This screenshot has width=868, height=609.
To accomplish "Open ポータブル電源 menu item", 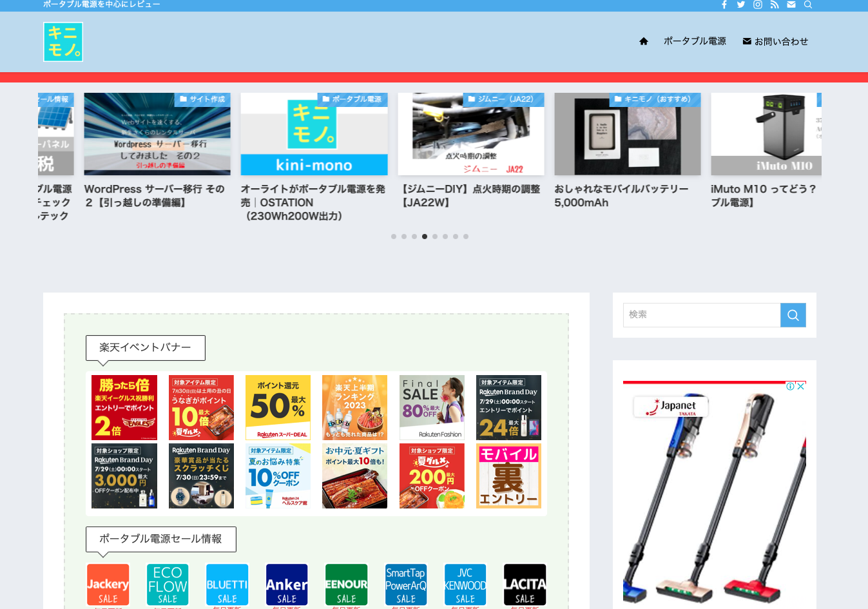I will click(695, 41).
